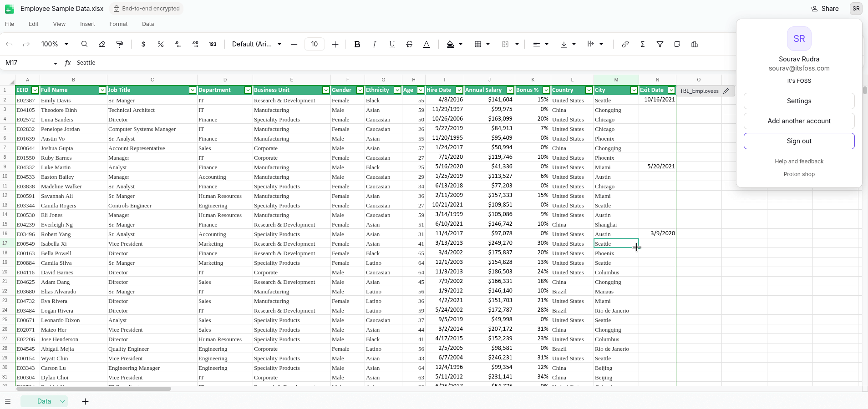The width and height of the screenshot is (868, 409).
Task: Toggle the filter funnel in toolbar
Action: pos(660,44)
